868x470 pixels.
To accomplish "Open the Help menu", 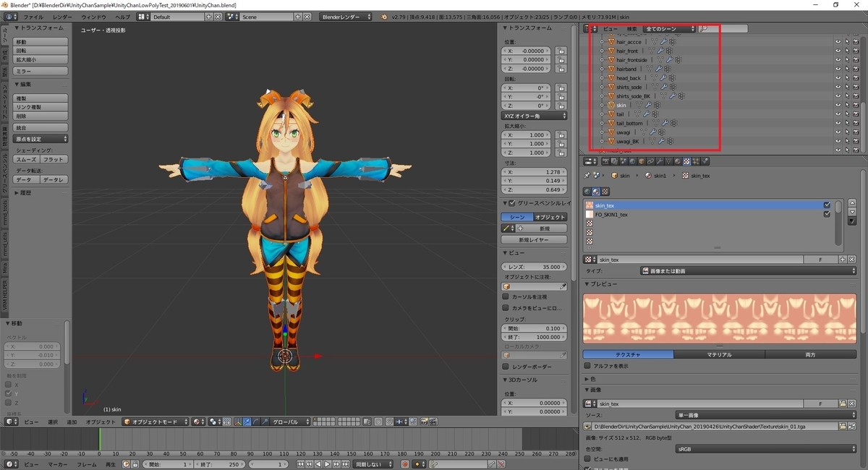I will pos(123,16).
